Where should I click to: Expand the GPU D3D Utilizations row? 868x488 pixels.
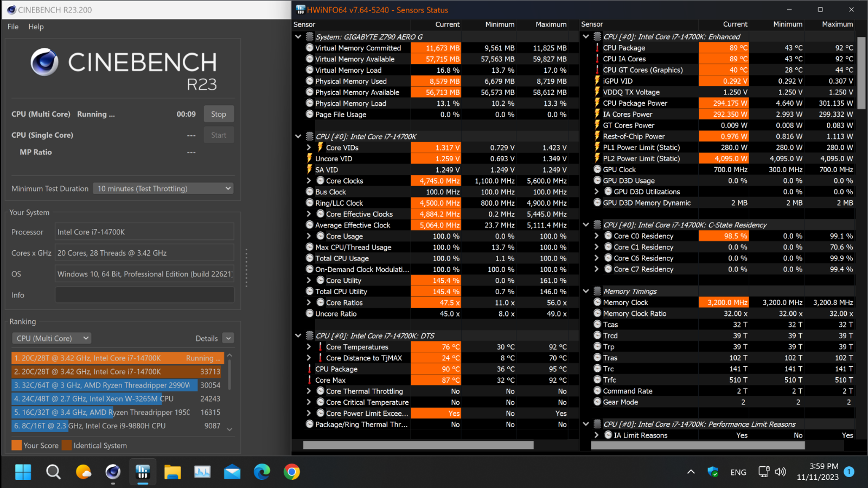[x=597, y=192]
